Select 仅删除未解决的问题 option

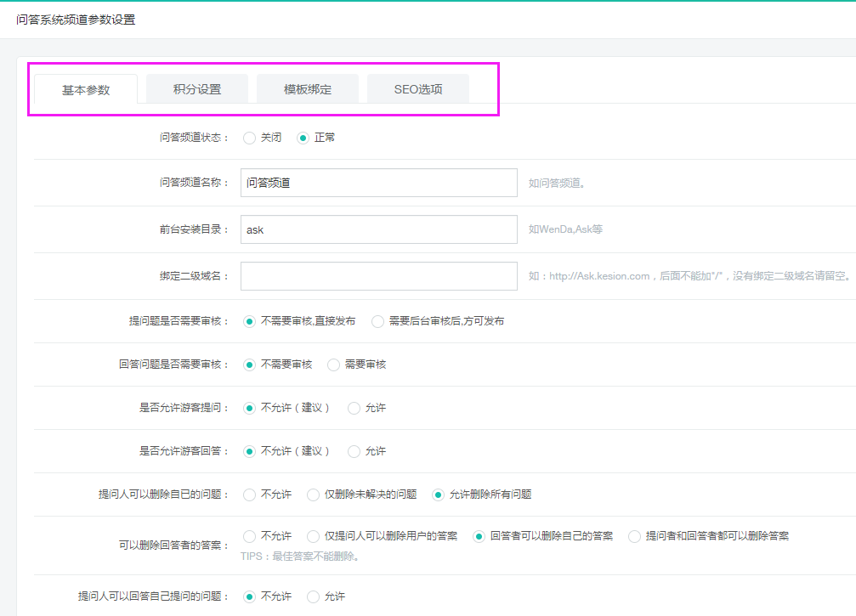click(314, 494)
